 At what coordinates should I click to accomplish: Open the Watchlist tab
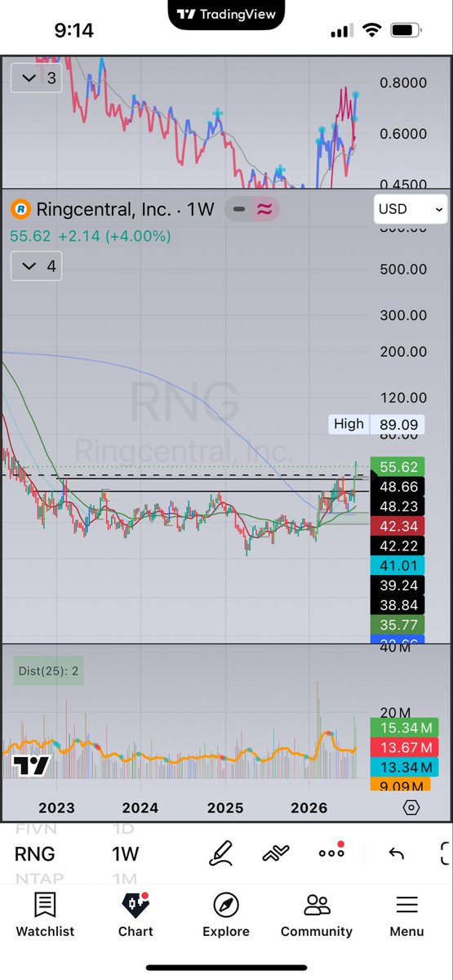[x=45, y=914]
